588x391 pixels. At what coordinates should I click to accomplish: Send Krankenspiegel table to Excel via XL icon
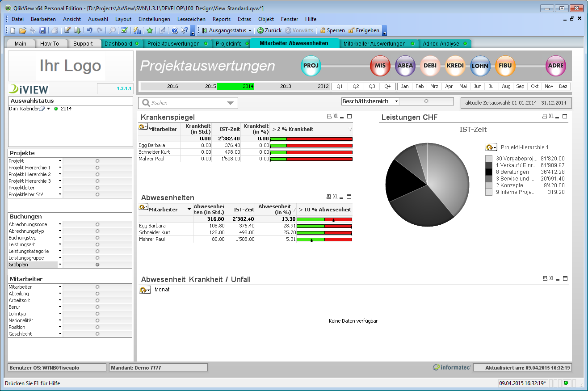click(x=336, y=116)
